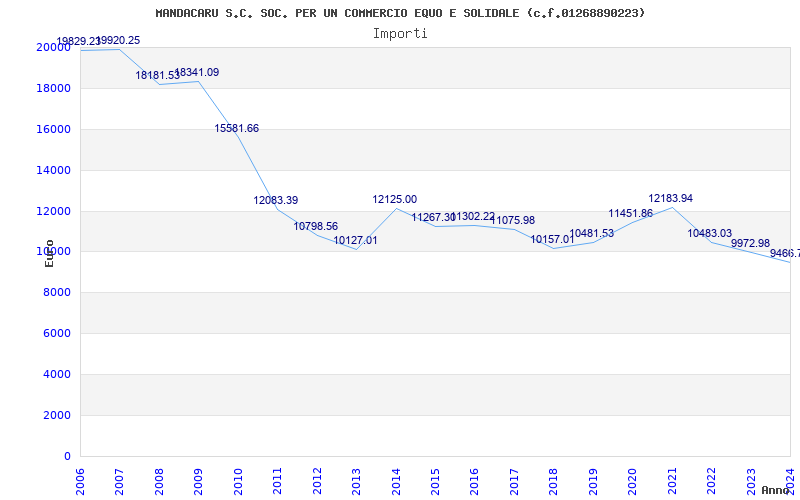Viewport: 800px width, 500px height.
Task: Select the 18341.09 data label
Action: (197, 72)
